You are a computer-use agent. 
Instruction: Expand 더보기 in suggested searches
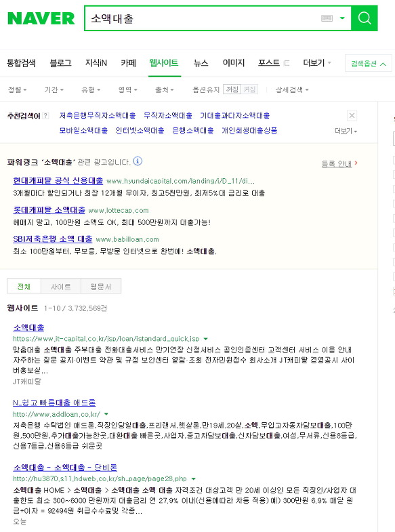tap(346, 131)
